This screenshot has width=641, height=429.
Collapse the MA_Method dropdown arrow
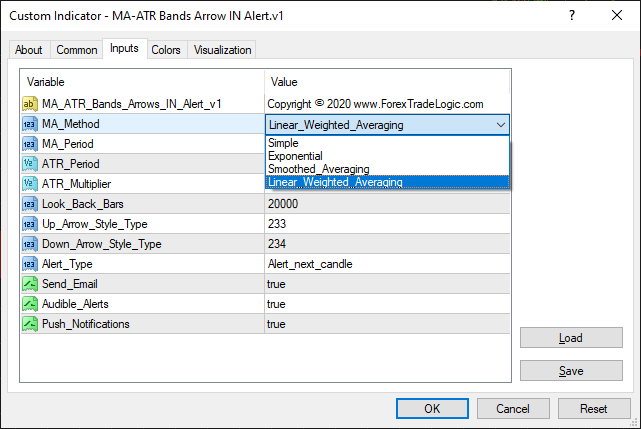(x=500, y=125)
